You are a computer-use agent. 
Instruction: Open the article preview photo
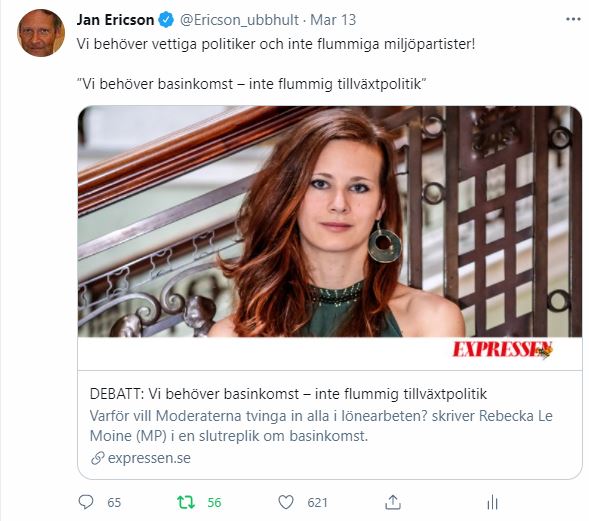pos(330,222)
